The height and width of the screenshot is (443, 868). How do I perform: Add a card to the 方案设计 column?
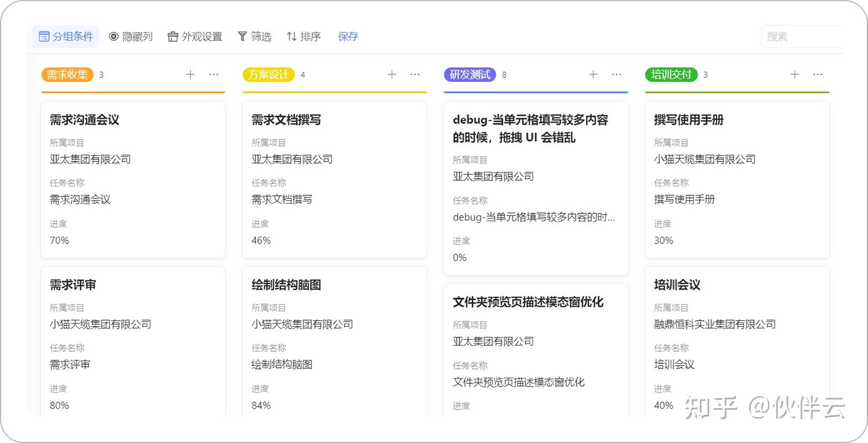pyautogui.click(x=392, y=74)
